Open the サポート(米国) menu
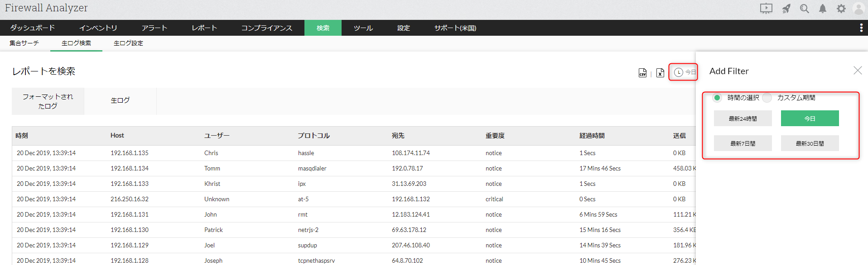The height and width of the screenshot is (265, 868). click(x=455, y=28)
